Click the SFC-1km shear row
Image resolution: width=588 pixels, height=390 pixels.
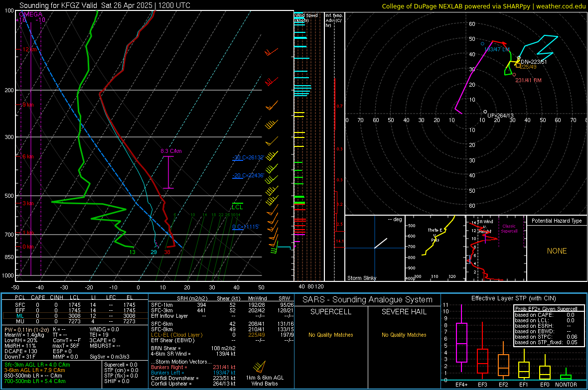(x=222, y=305)
